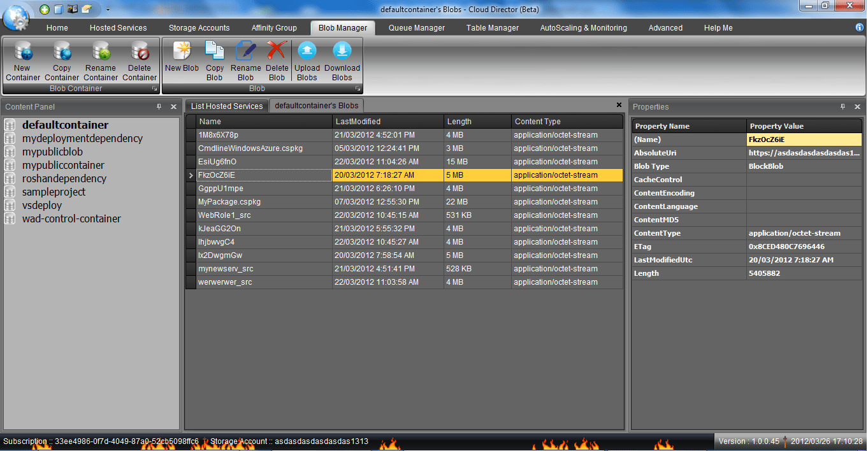Screen dimensions: 868x451
Task: Click the Copy Blob icon
Action: coord(214,51)
